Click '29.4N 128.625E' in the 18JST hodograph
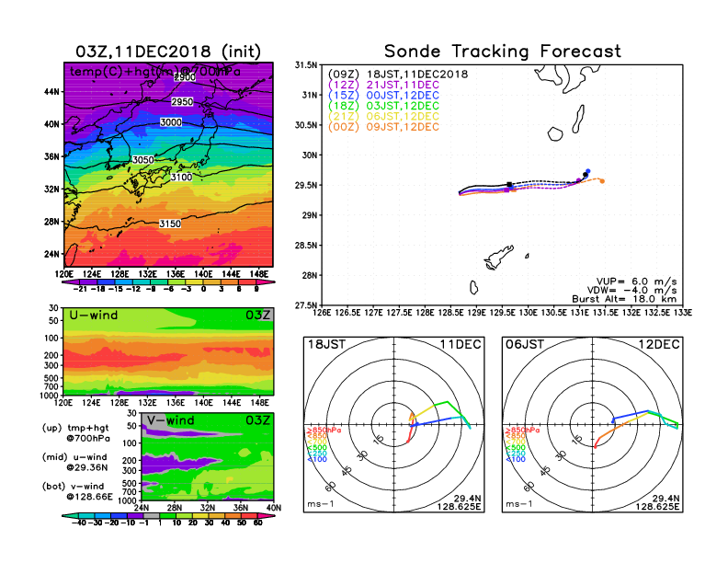Screen dimensions: 728x563 point(459,502)
